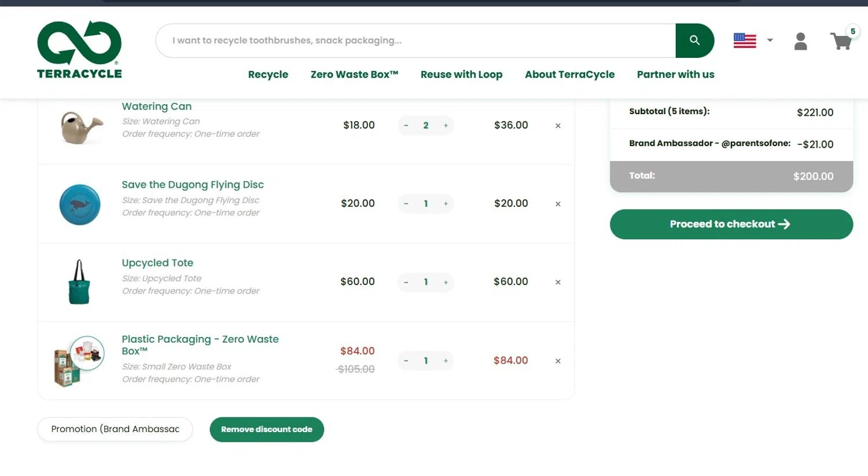Viewport: 868px width, 476px height.
Task: Open the Save the Dugong Flying Disc link
Action: point(193,185)
